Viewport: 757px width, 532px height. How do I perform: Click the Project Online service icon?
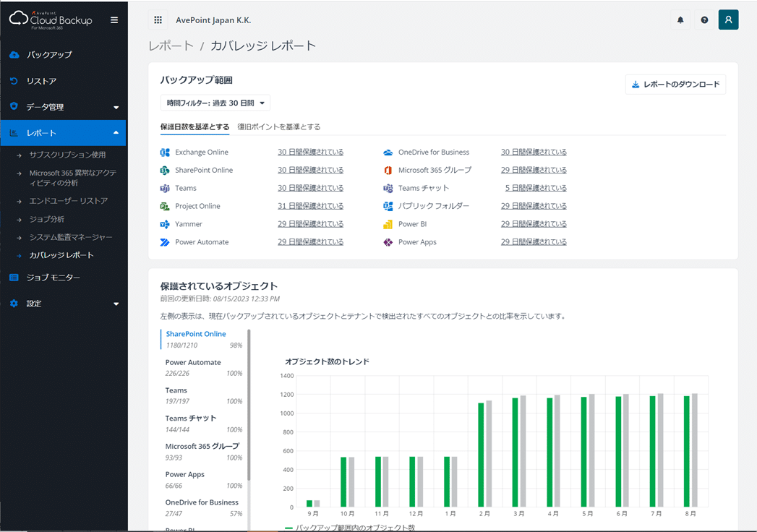click(x=165, y=206)
